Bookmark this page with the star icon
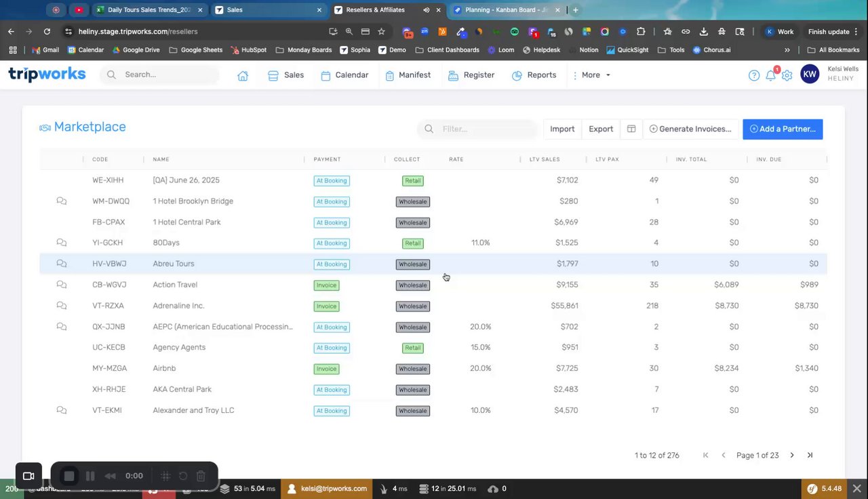The width and height of the screenshot is (868, 499). coord(381,31)
